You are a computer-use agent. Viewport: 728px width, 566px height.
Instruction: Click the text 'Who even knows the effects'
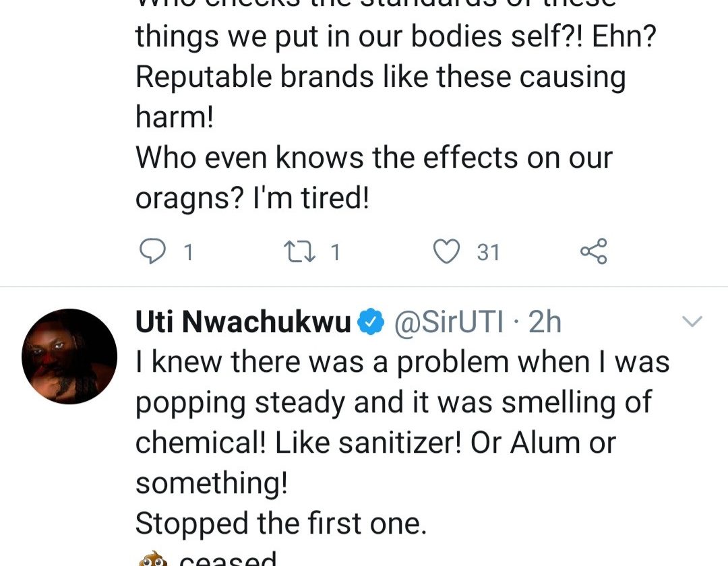(373, 158)
